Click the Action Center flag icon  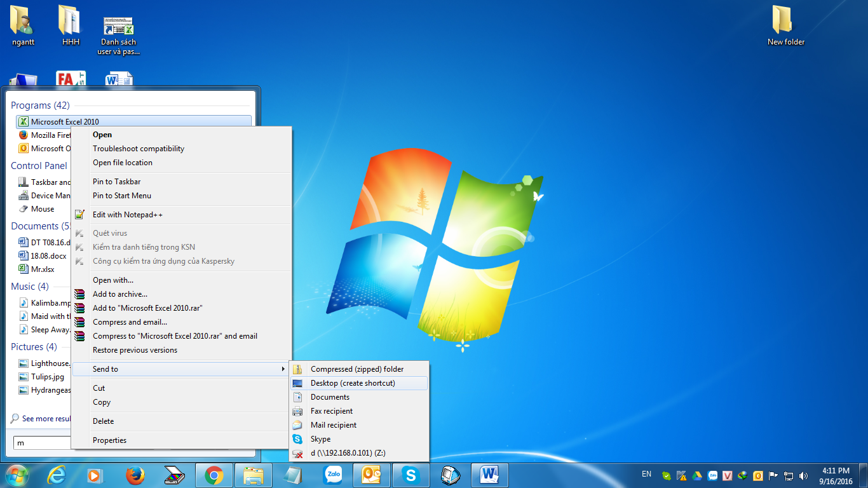coord(773,475)
